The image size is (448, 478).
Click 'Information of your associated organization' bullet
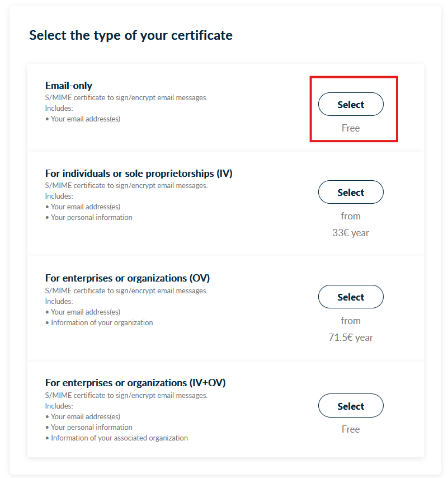pyautogui.click(x=119, y=438)
